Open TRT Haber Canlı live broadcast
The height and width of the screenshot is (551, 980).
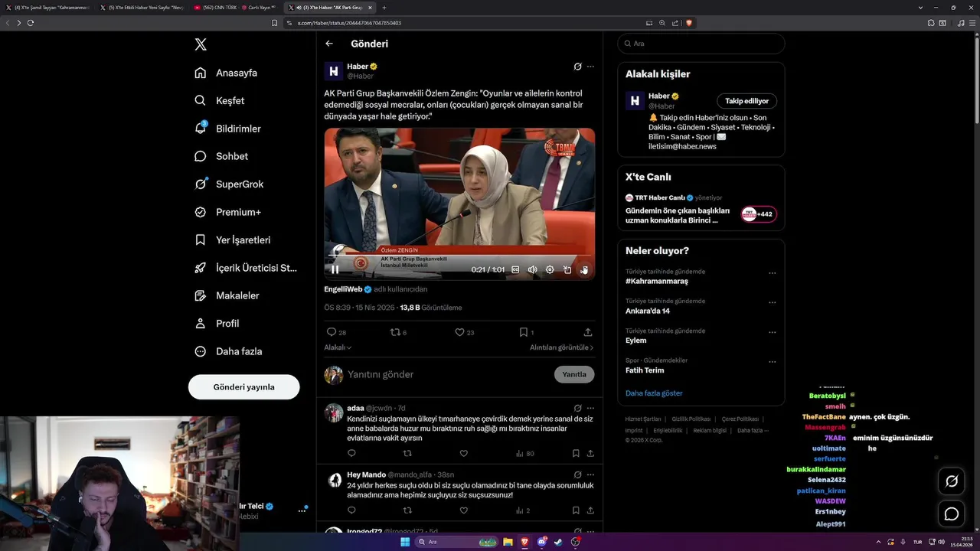[701, 209]
